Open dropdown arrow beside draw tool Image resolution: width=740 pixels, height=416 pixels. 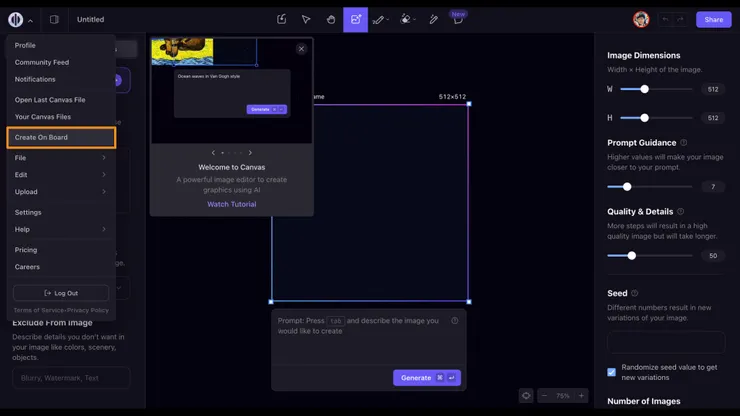click(x=387, y=20)
